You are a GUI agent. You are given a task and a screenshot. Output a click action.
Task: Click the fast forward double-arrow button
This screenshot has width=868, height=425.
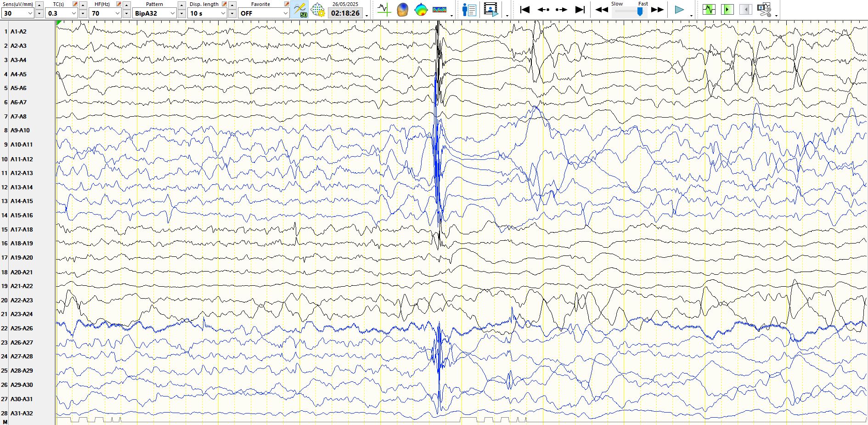(x=658, y=9)
